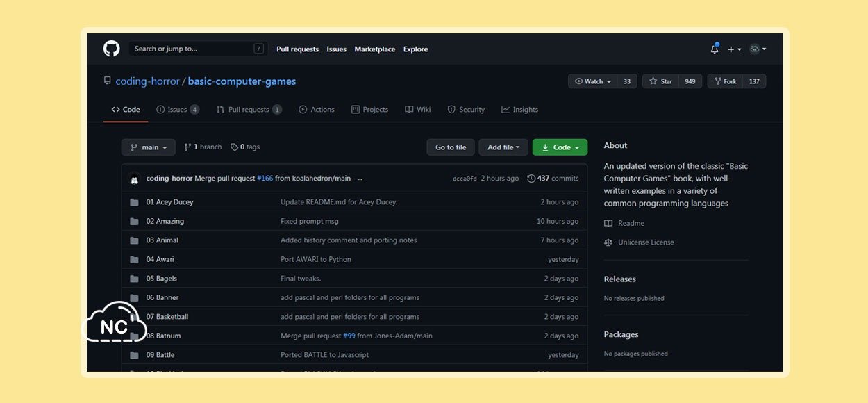This screenshot has width=868, height=403.
Task: Click folder icon of 04 Awari row
Action: click(x=134, y=259)
